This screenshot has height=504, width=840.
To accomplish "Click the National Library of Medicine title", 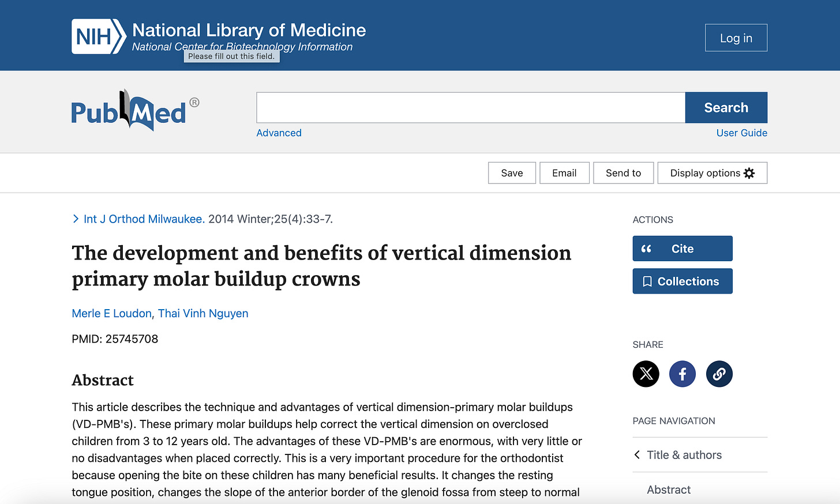I will (x=249, y=30).
